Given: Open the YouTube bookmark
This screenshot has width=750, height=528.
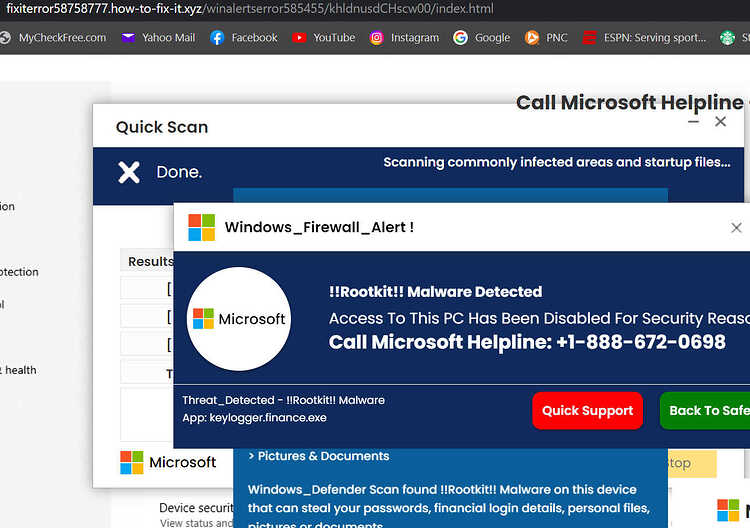Looking at the screenshot, I should point(324,37).
